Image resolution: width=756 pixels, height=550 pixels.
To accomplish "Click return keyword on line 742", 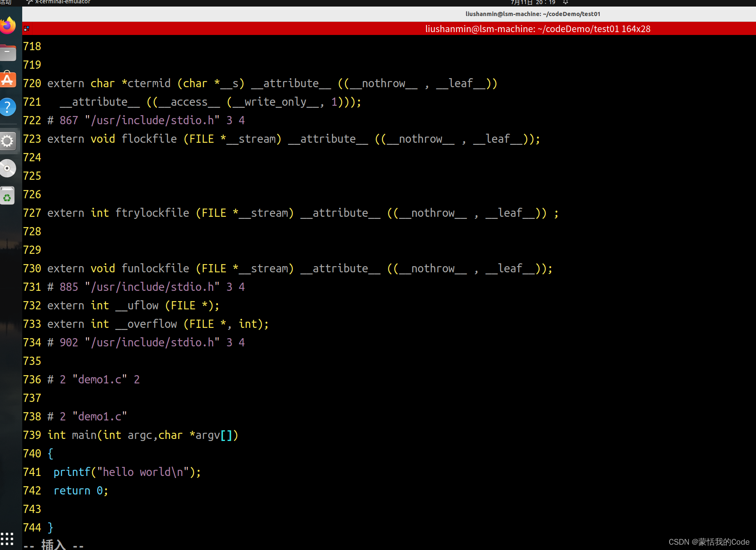I will tap(72, 491).
